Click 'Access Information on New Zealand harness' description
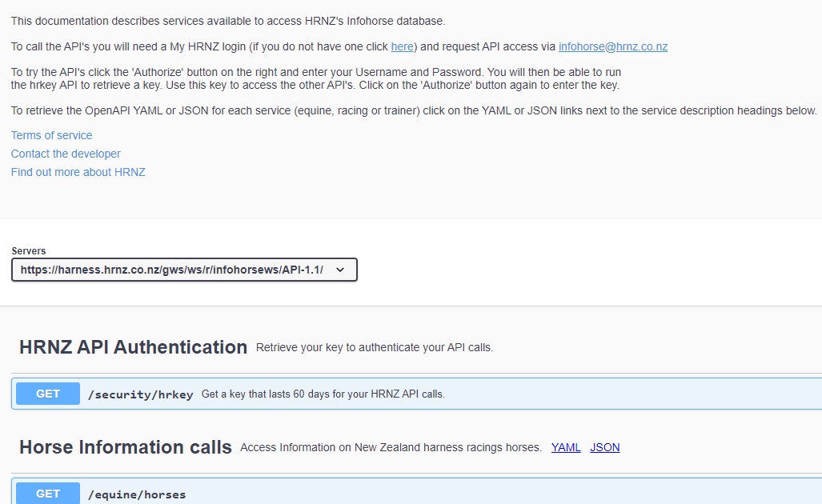 [391, 447]
